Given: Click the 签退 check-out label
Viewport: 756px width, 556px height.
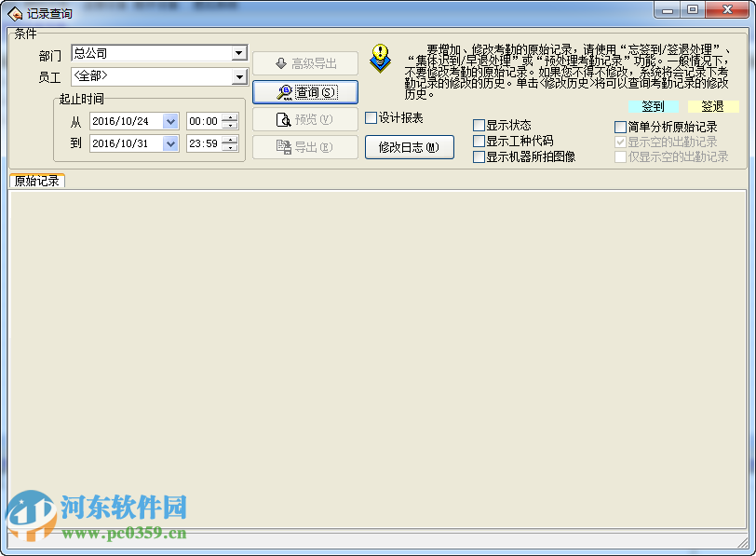Looking at the screenshot, I should tap(712, 106).
